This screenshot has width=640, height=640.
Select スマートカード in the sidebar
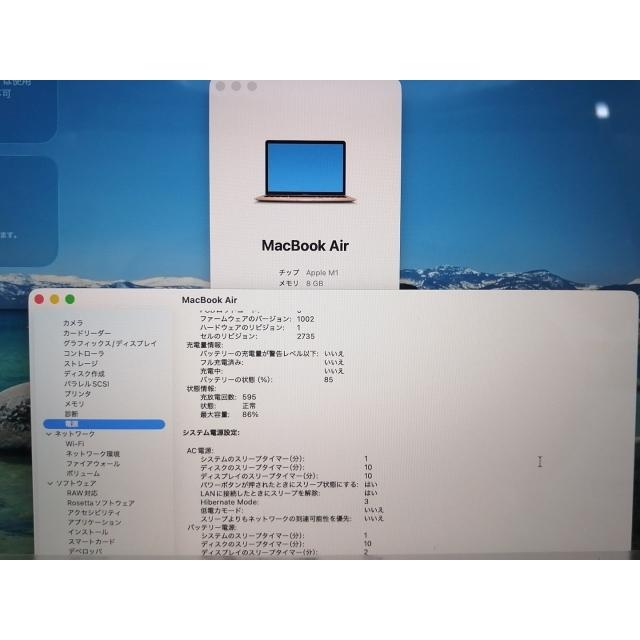pos(91,542)
